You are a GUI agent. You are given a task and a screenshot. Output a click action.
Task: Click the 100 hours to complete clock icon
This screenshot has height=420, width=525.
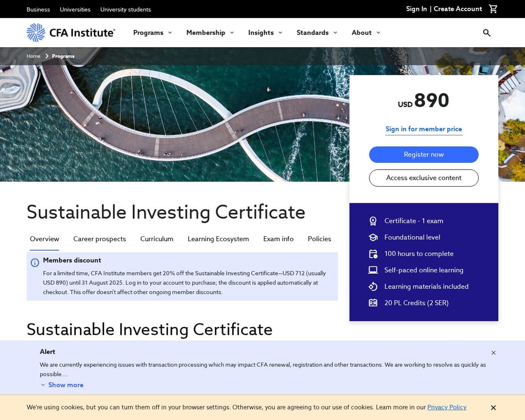coord(373,253)
